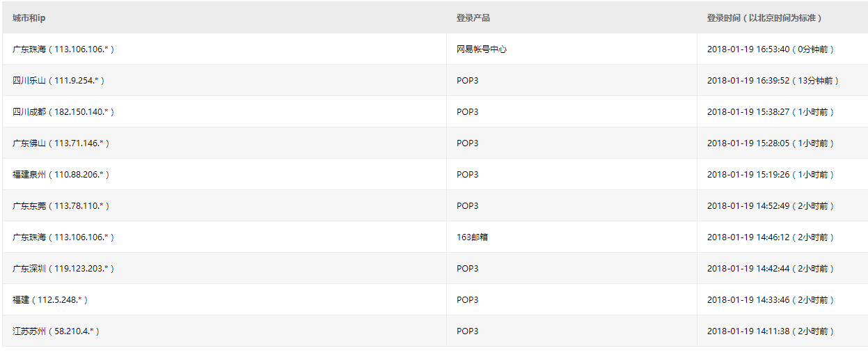Select the 四川成都 182.150.140.* entry
Image resolution: width=868 pixels, height=353 pixels.
click(x=63, y=112)
